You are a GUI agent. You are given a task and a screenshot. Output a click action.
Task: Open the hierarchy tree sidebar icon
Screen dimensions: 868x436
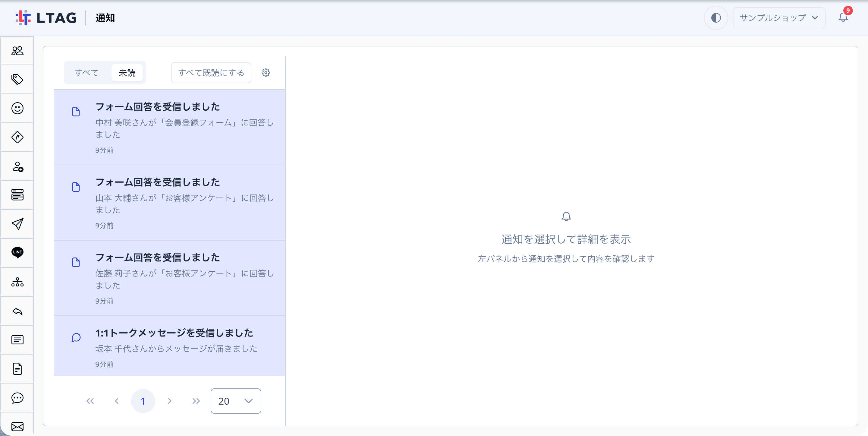pyautogui.click(x=17, y=282)
